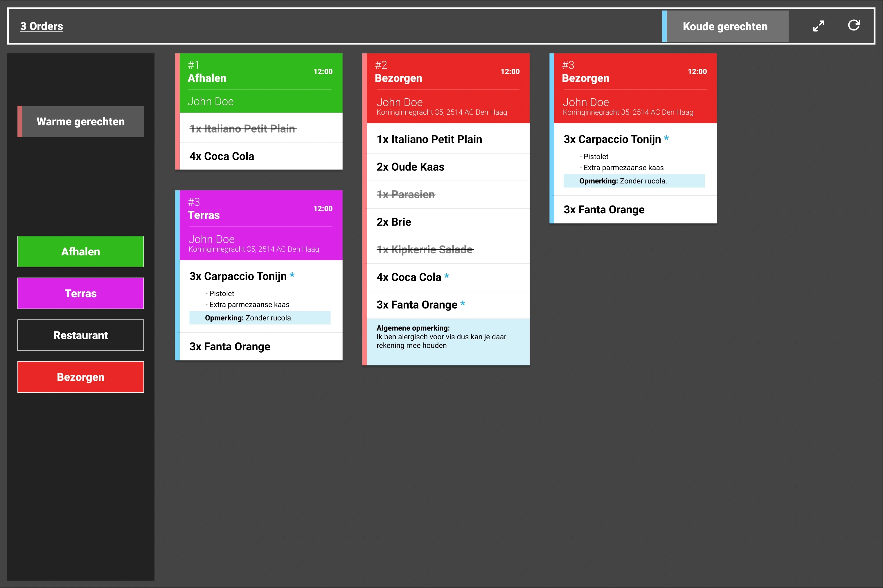
Task: Switch to Warme gerechten tab
Action: [81, 122]
